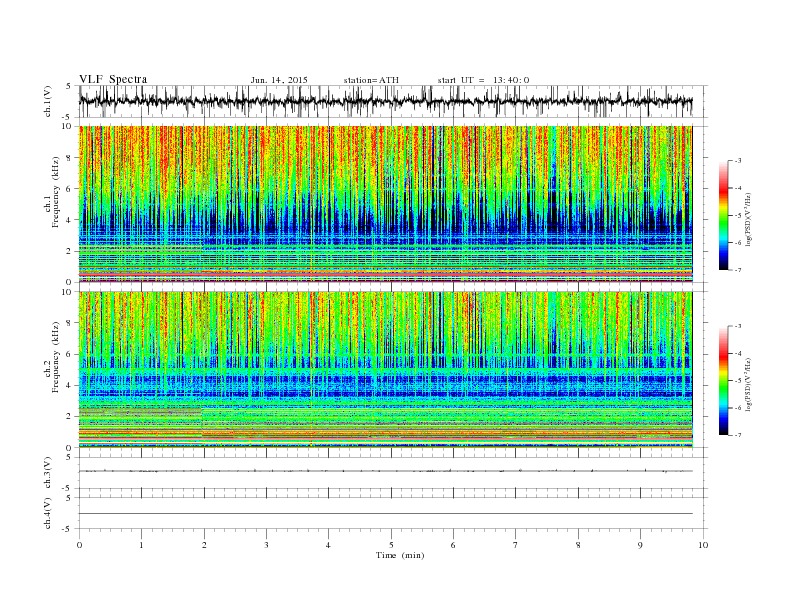Click the "9" tick on the time axis
This screenshot has width=792, height=612.
coord(640,545)
